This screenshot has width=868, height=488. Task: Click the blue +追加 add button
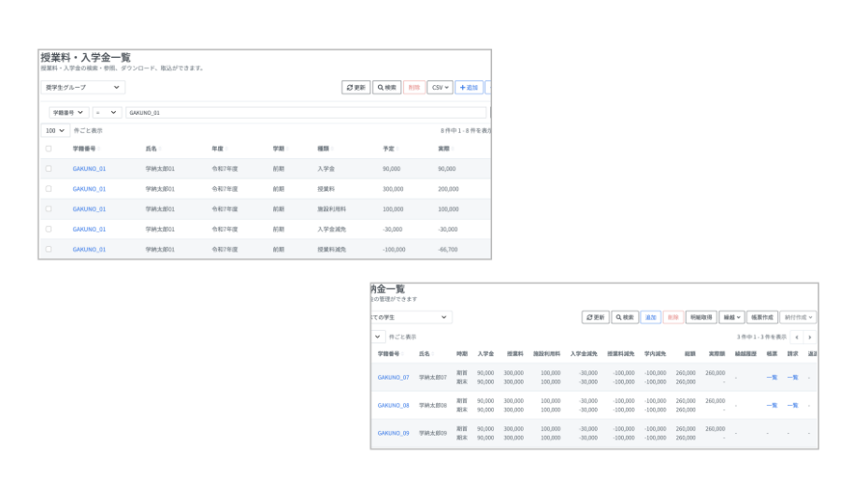click(468, 87)
